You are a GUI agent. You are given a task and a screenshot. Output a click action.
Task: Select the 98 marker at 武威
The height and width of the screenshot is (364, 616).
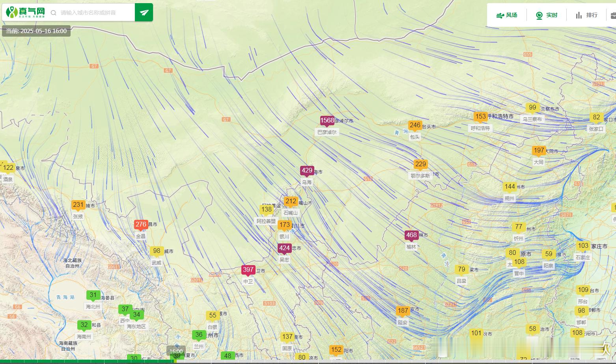tap(157, 251)
